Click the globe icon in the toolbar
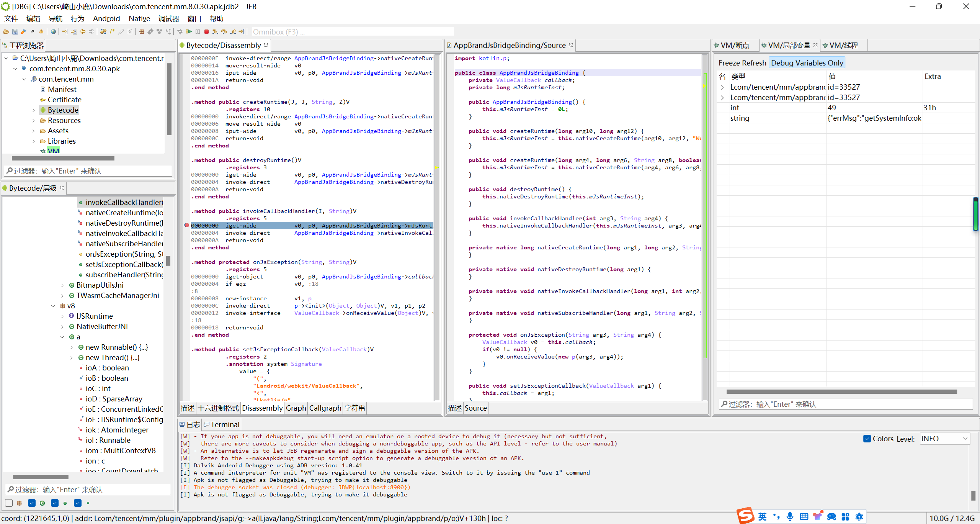 (x=53, y=31)
